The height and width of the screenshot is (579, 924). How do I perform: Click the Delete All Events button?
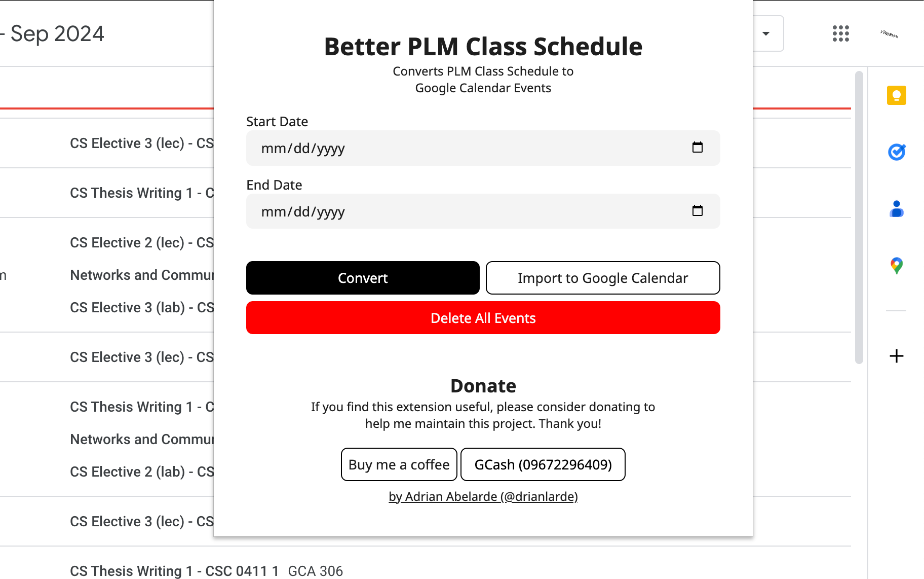point(483,318)
